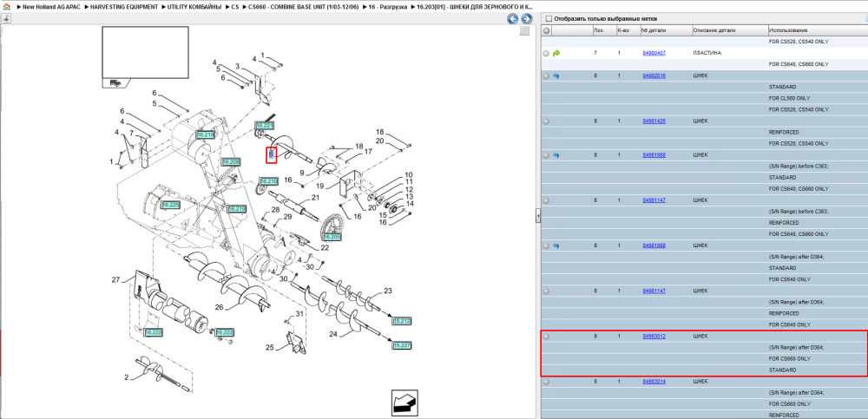Select callout number 25 in diagram
868x419 pixels.
tap(270, 348)
